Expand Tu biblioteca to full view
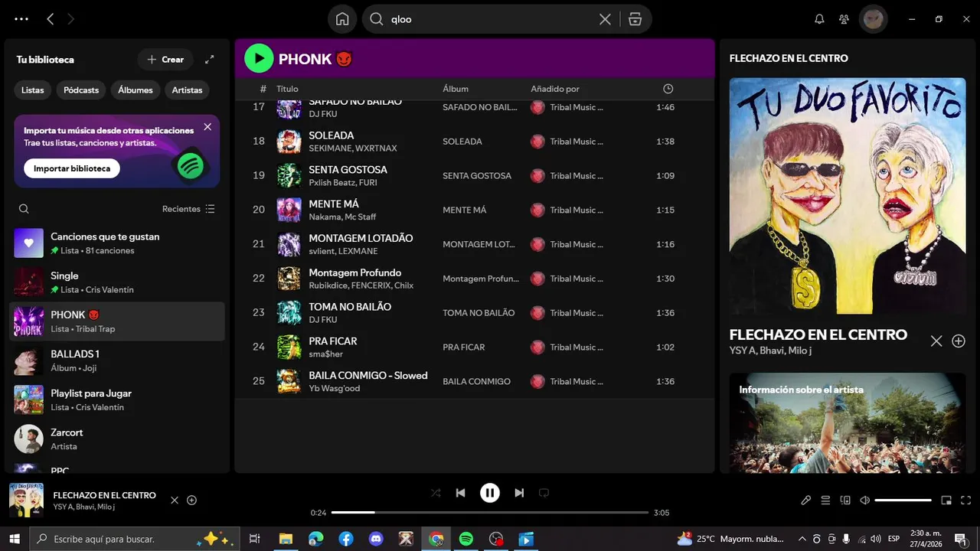The image size is (980, 551). tap(209, 60)
